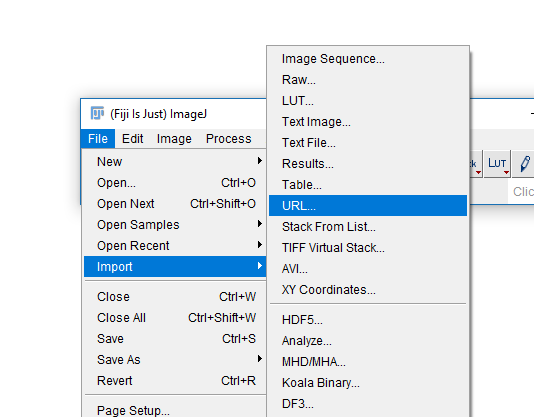Viewport: 534px width, 417px height.
Task: Select HDF5... import entry
Action: pyautogui.click(x=368, y=320)
